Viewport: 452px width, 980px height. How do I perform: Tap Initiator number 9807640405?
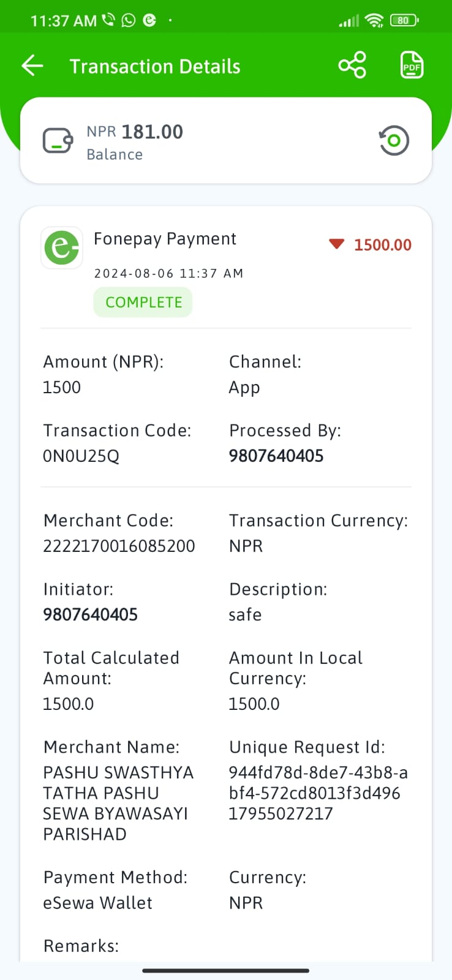point(91,614)
